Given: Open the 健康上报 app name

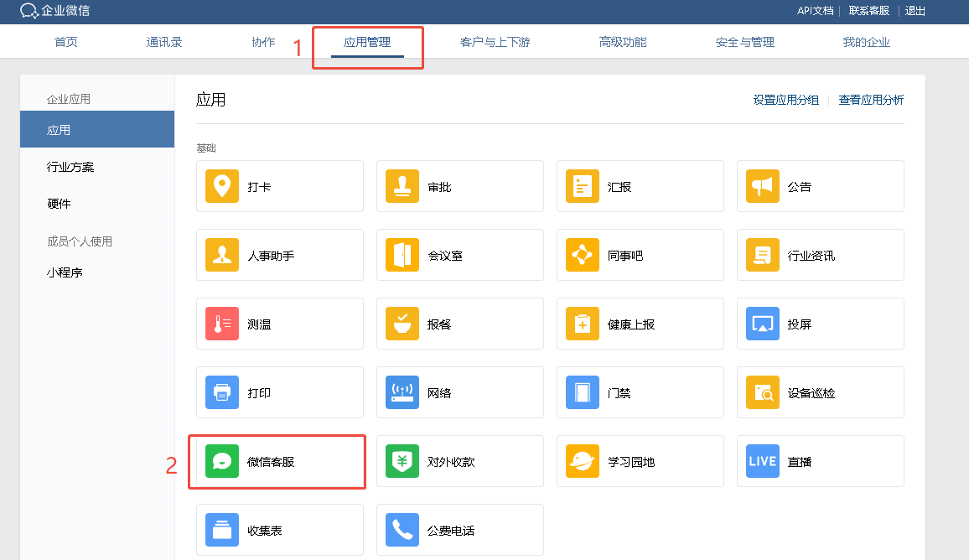Looking at the screenshot, I should tap(631, 324).
